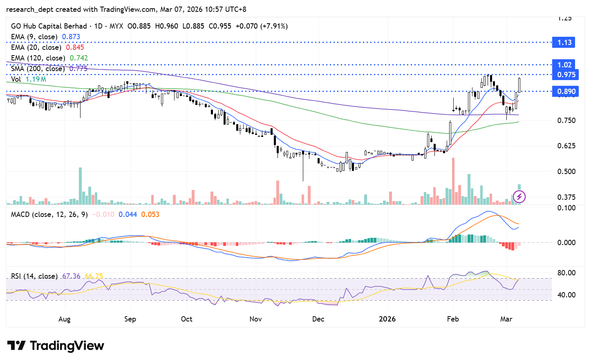Click the Feb label on time axis
The image size is (591, 364).
point(453,319)
